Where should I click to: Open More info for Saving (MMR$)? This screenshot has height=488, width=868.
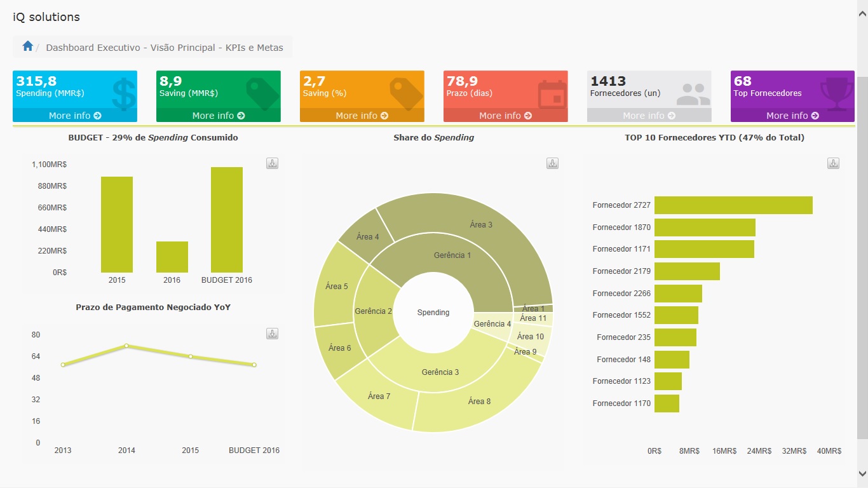pos(219,116)
